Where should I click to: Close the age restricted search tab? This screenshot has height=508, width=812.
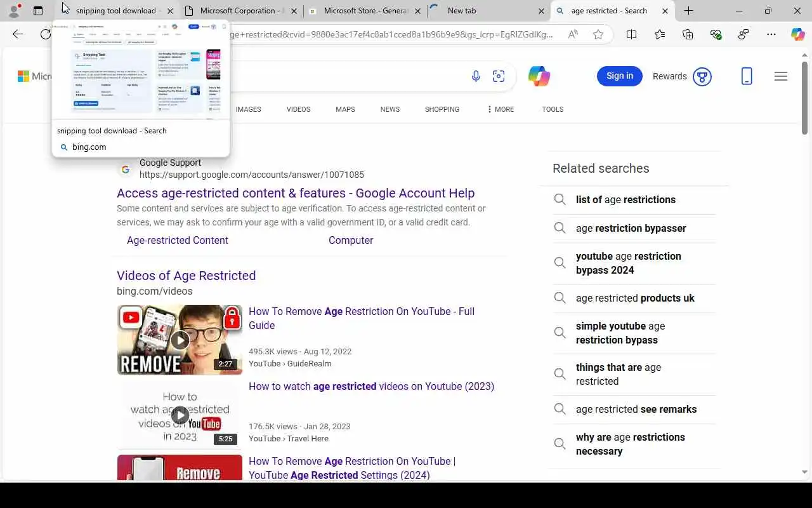665,11
